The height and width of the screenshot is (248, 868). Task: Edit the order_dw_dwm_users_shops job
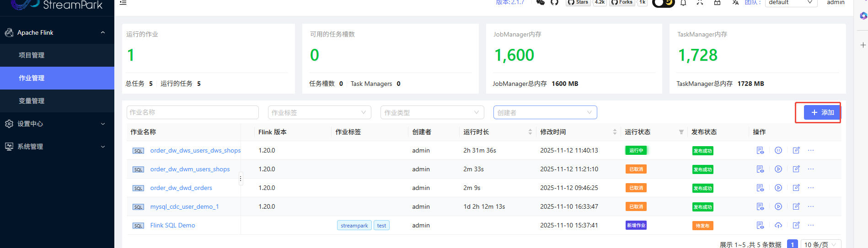796,169
